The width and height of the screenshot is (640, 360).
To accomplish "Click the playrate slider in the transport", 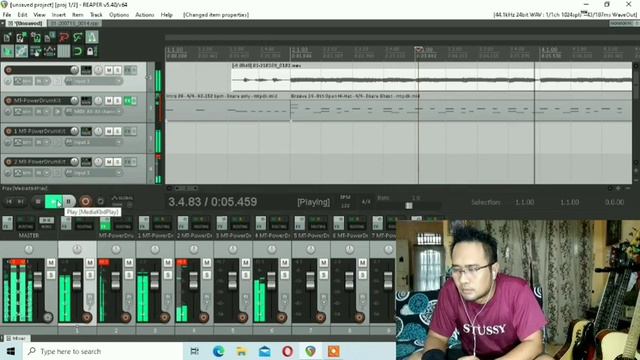I will tap(409, 206).
